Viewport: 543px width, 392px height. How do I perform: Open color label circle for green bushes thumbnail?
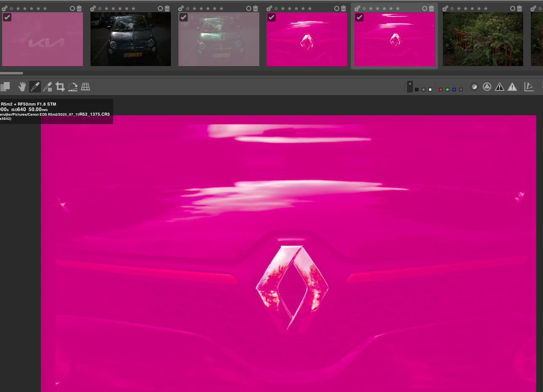pos(513,8)
